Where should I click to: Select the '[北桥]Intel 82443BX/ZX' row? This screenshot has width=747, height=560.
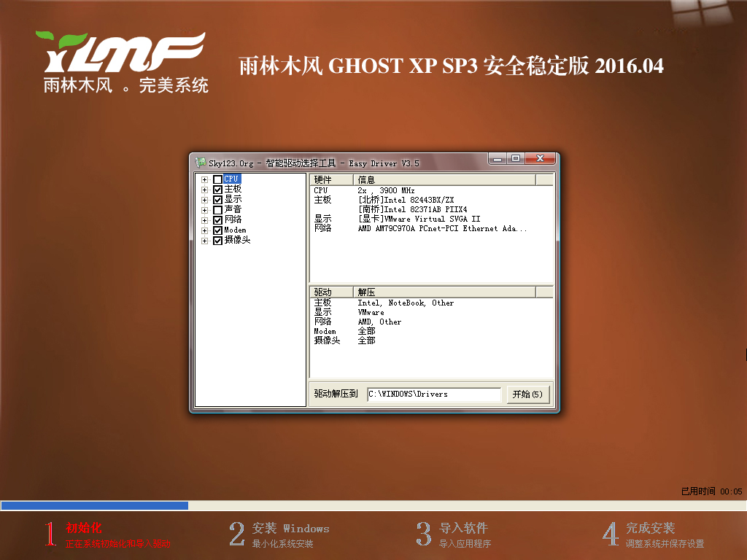tap(406, 200)
